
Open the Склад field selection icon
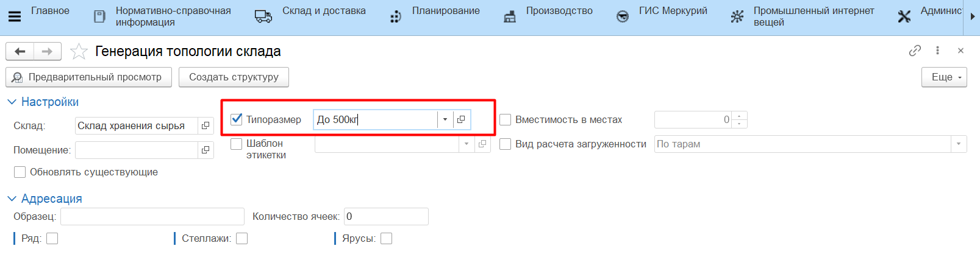pyautogui.click(x=206, y=125)
